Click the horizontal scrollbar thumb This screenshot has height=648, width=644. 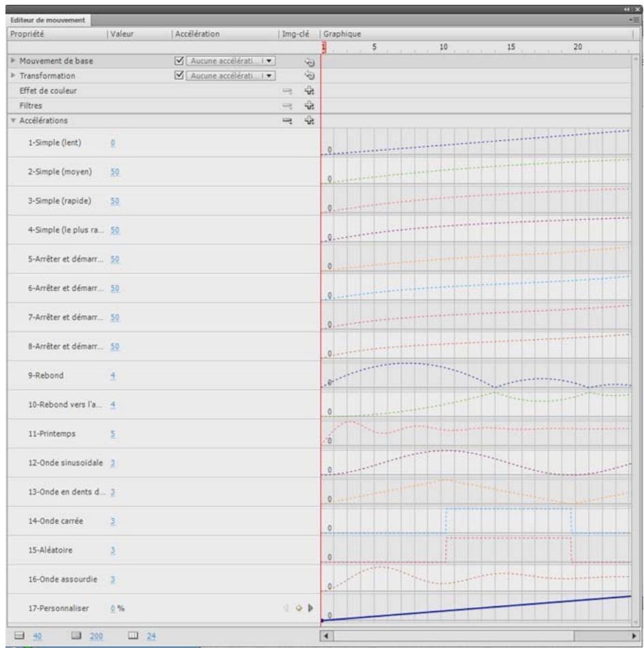pos(453,636)
